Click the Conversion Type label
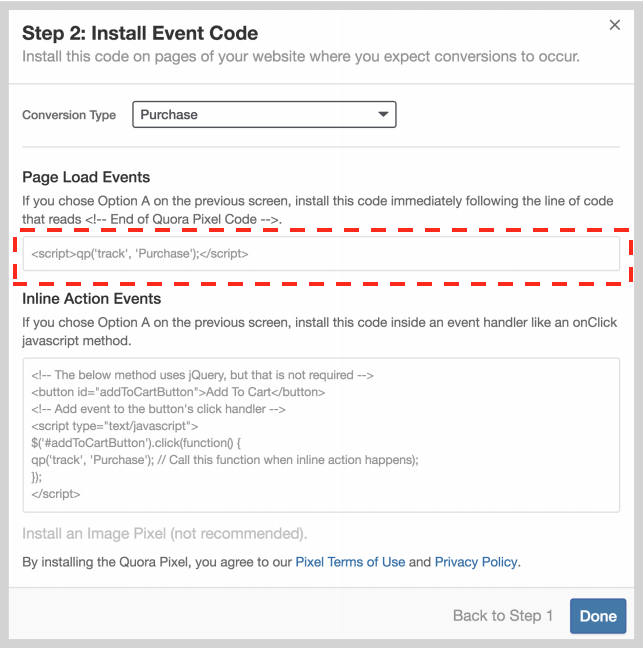This screenshot has height=651, width=643. point(69,115)
